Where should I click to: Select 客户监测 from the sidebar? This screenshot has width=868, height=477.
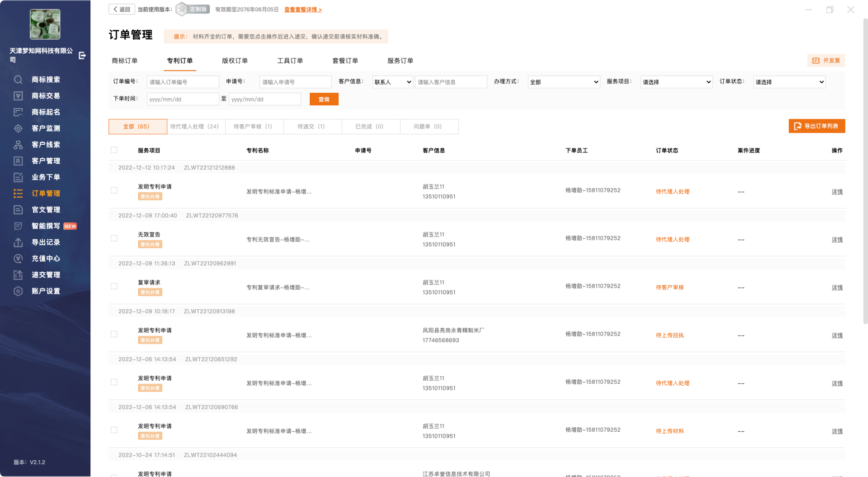(45, 128)
